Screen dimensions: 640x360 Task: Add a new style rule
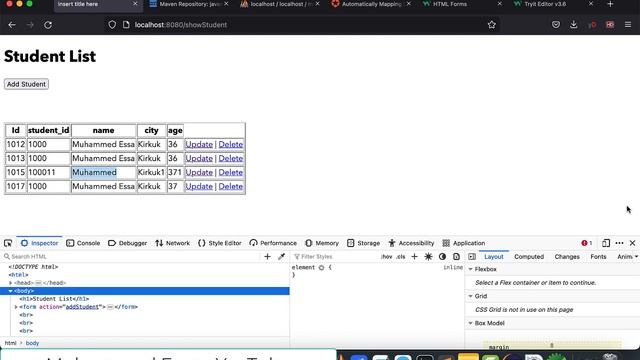(x=414, y=257)
